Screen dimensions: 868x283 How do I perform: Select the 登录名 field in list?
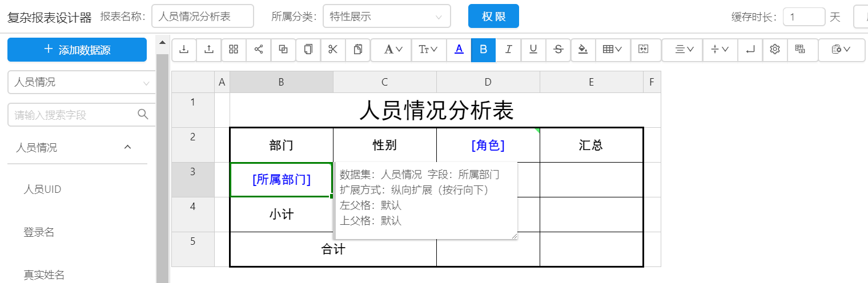coord(39,232)
